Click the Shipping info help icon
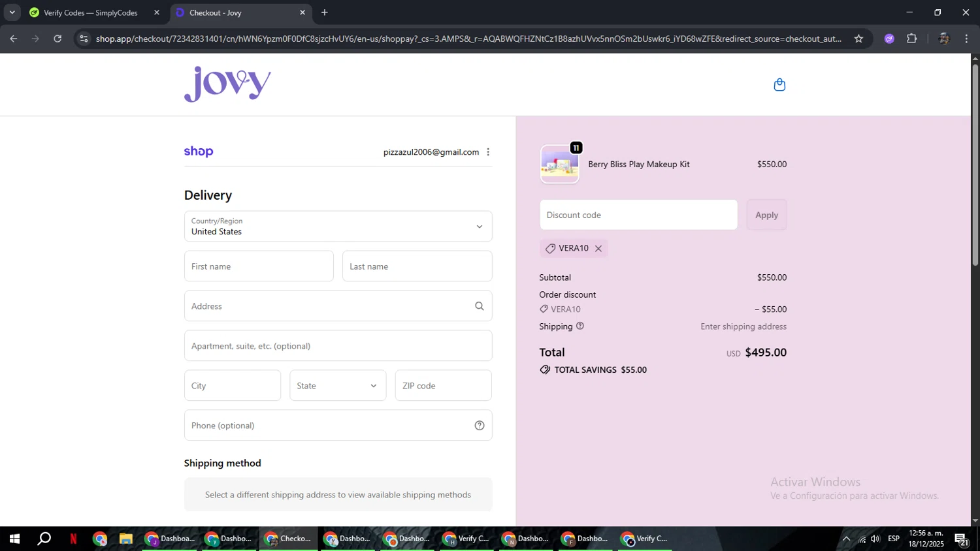This screenshot has width=980, height=551. click(x=580, y=326)
